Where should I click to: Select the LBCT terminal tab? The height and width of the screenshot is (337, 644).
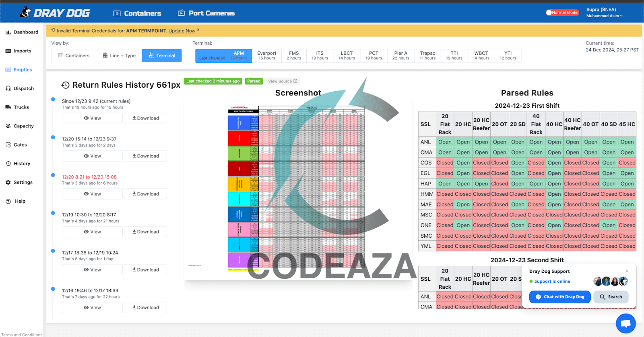tap(347, 55)
